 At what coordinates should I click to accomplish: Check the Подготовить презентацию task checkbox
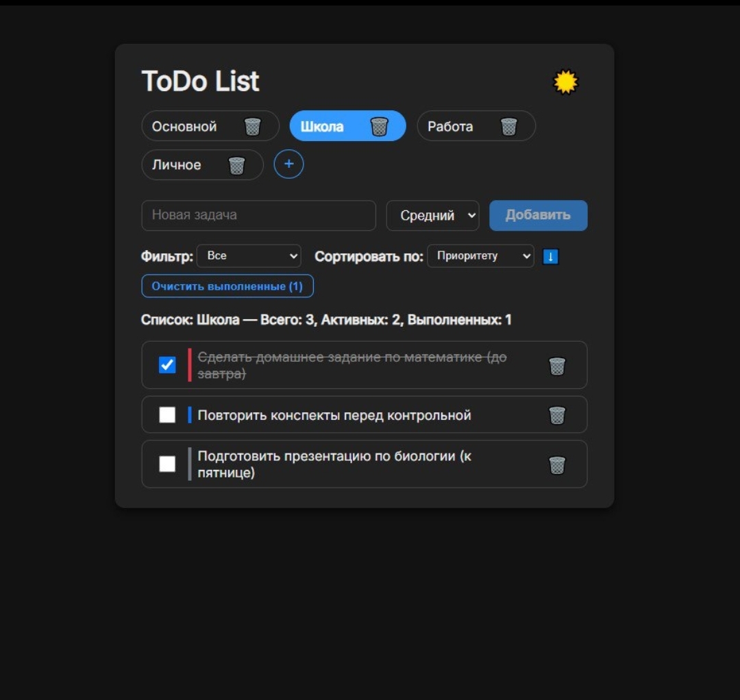click(x=167, y=464)
